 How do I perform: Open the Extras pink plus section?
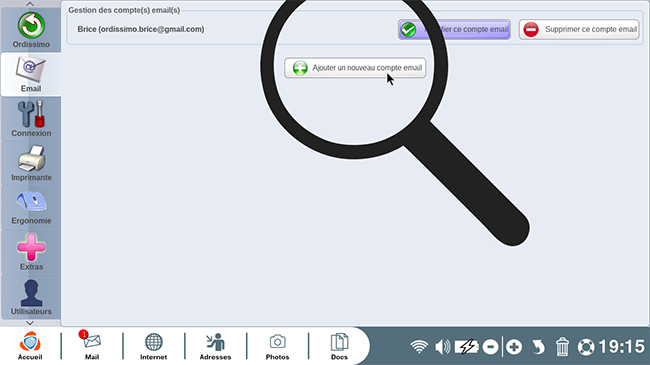(x=31, y=252)
